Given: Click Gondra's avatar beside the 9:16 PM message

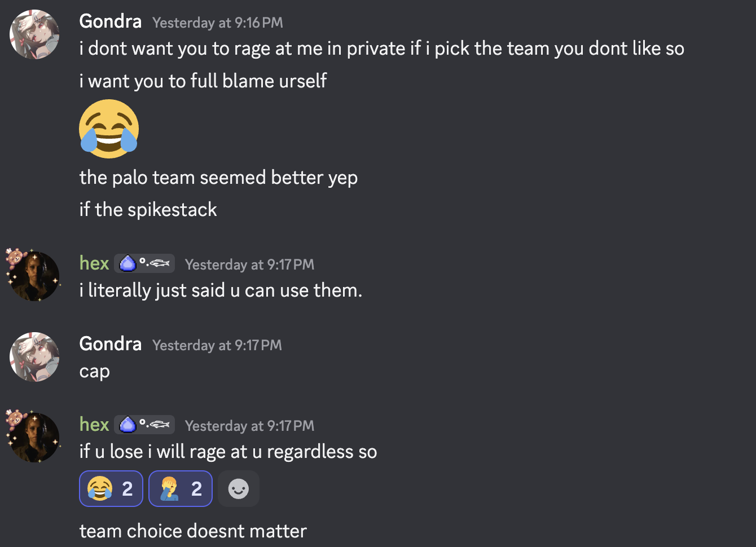Looking at the screenshot, I should (x=34, y=34).
